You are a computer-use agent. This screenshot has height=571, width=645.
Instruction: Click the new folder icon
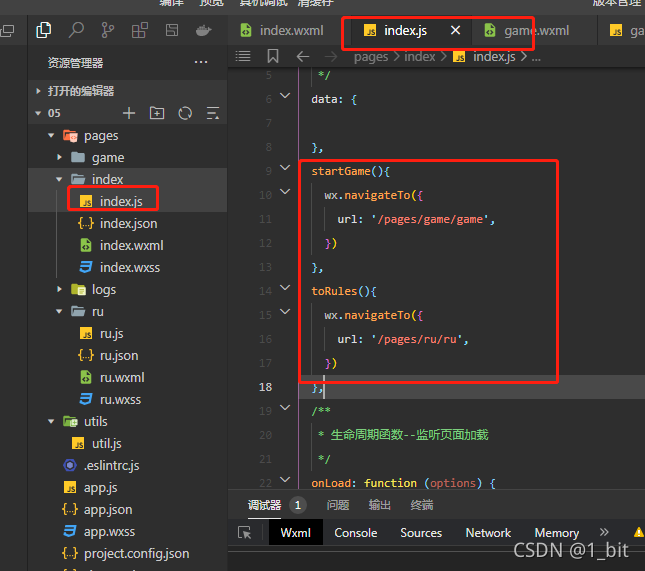pyautogui.click(x=157, y=113)
